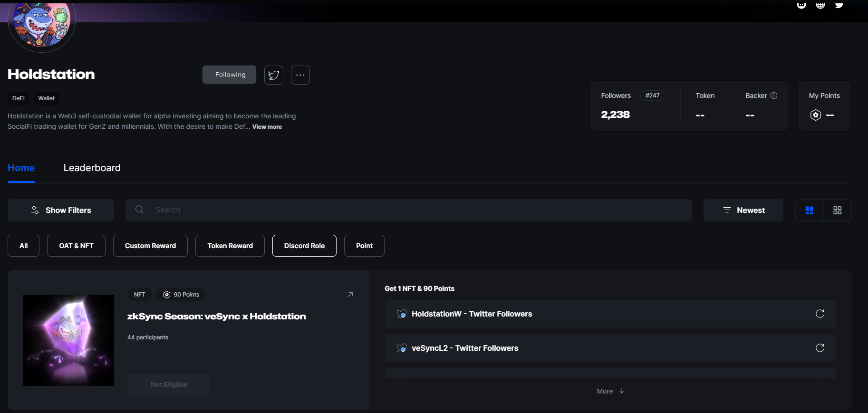Click the veSyncL2 - Twitter Followers task row
This screenshot has height=413, width=868.
point(610,348)
